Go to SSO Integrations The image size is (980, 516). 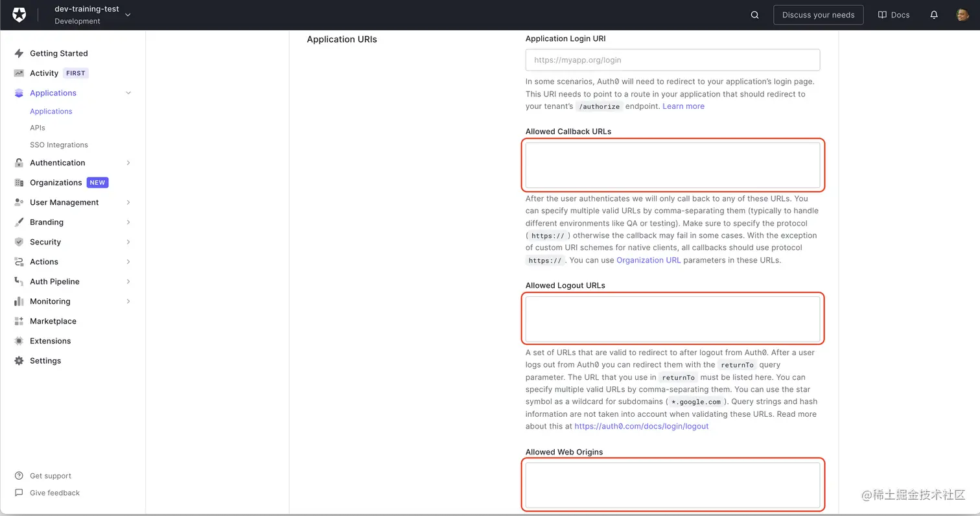click(59, 145)
